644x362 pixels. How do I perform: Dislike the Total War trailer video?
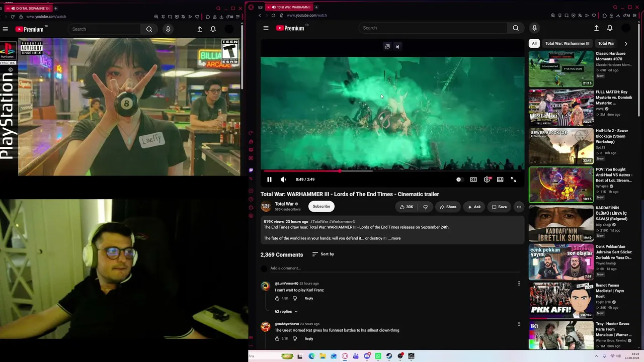[425, 207]
